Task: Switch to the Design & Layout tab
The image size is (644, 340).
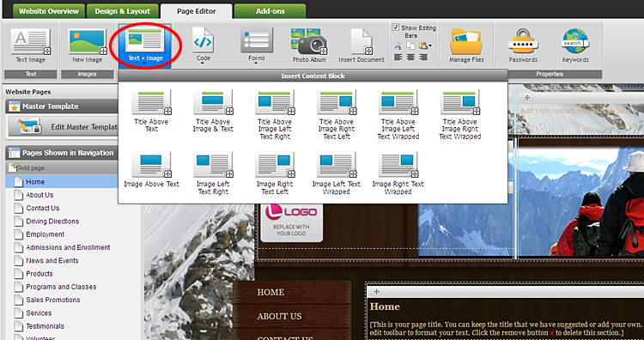Action: pyautogui.click(x=123, y=11)
